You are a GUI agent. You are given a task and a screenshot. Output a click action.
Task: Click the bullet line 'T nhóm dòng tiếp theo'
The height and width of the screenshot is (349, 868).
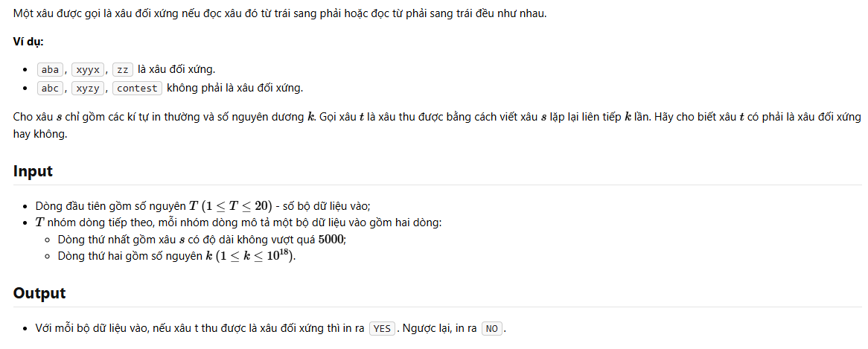pos(239,222)
